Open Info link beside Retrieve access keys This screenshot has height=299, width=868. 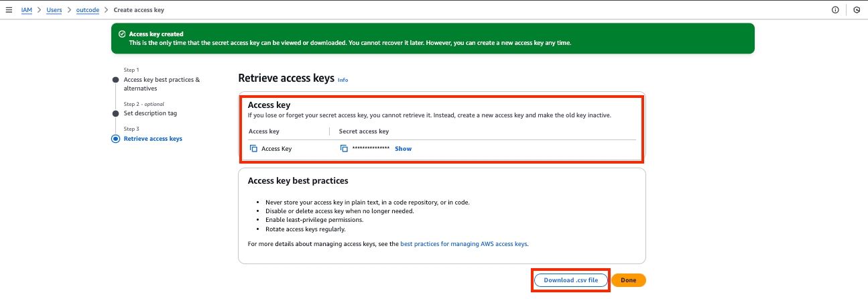click(x=343, y=80)
